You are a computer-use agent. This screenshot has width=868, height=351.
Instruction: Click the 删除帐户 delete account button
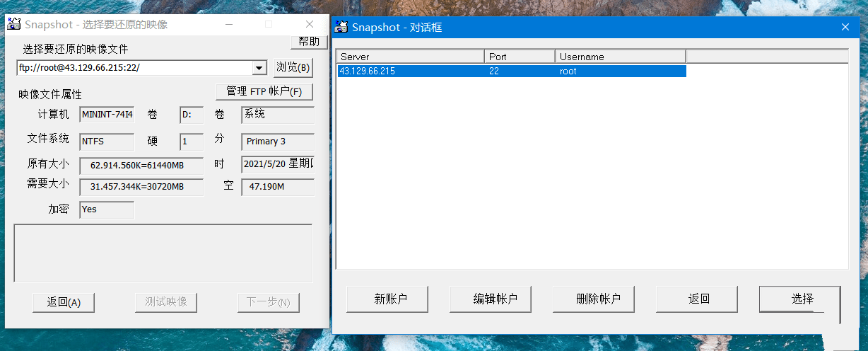(x=594, y=299)
